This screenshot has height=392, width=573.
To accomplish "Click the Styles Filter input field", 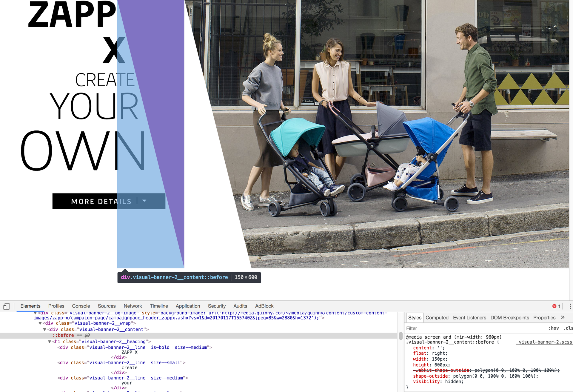I will pyautogui.click(x=475, y=328).
